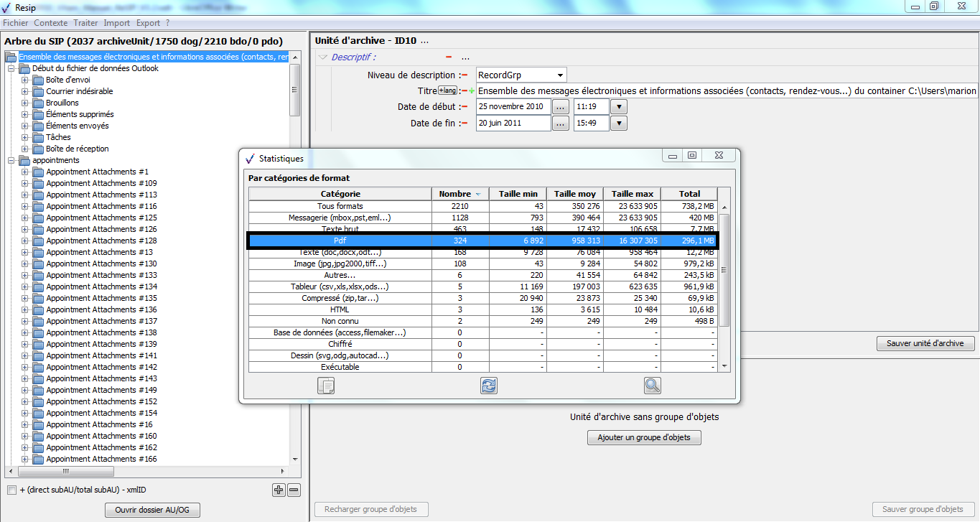This screenshot has height=522, width=980.
Task: Collapse the Descriptif section triangle
Action: tap(323, 57)
